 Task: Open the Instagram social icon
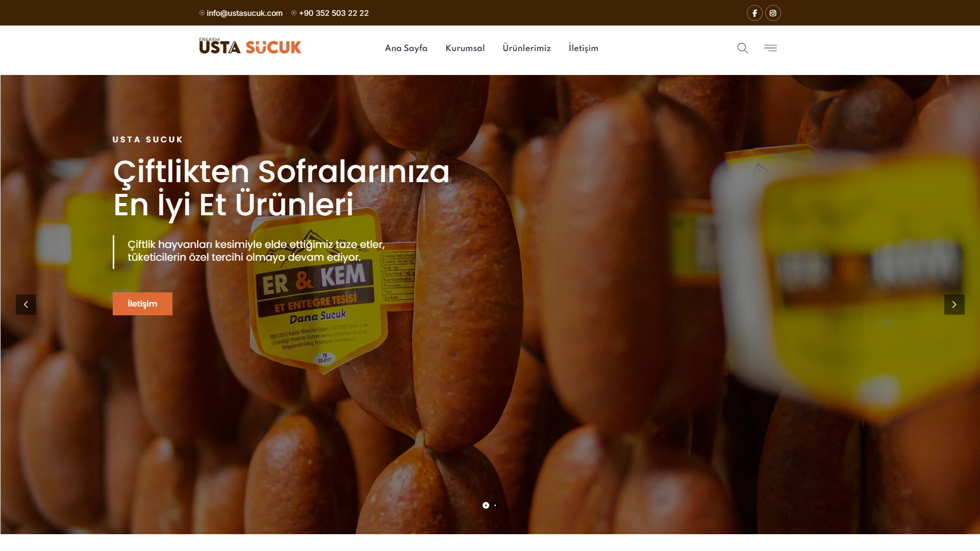pos(773,13)
